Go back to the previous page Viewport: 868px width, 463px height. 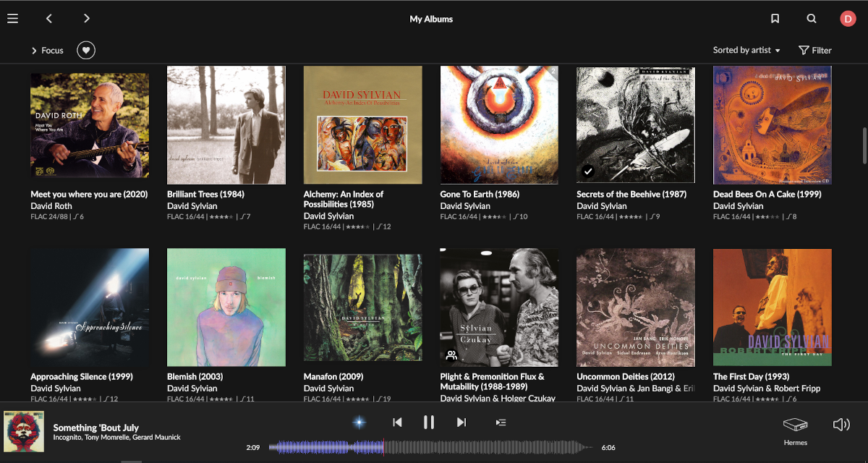click(48, 19)
